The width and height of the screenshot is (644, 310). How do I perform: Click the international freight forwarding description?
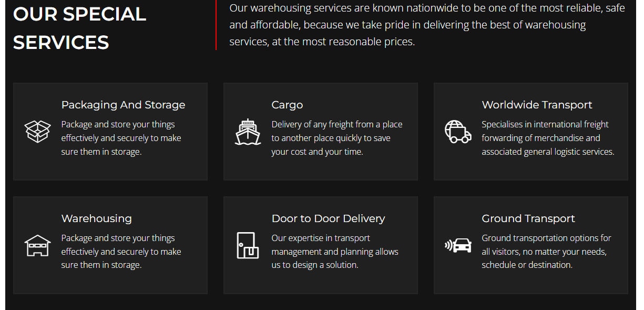click(x=547, y=138)
